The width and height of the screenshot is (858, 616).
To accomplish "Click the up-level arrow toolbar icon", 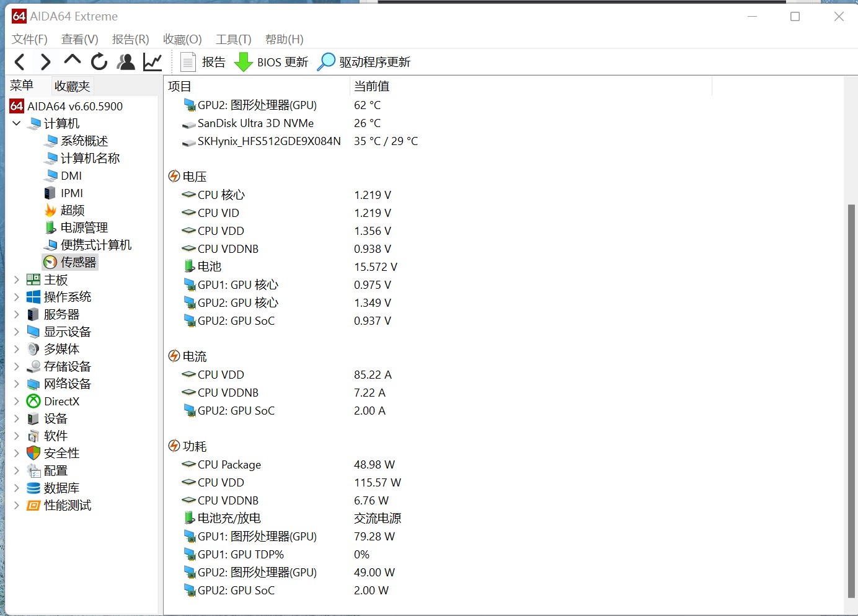I will (73, 61).
